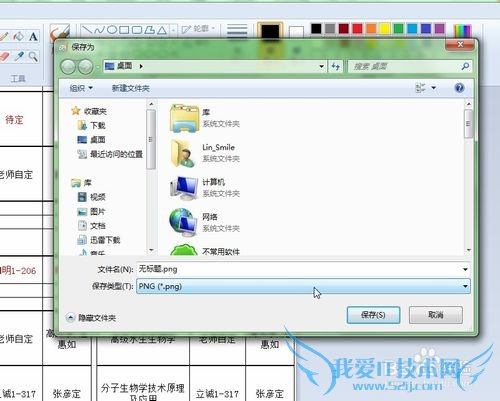Select the Line shape in Paint

click(87, 30)
